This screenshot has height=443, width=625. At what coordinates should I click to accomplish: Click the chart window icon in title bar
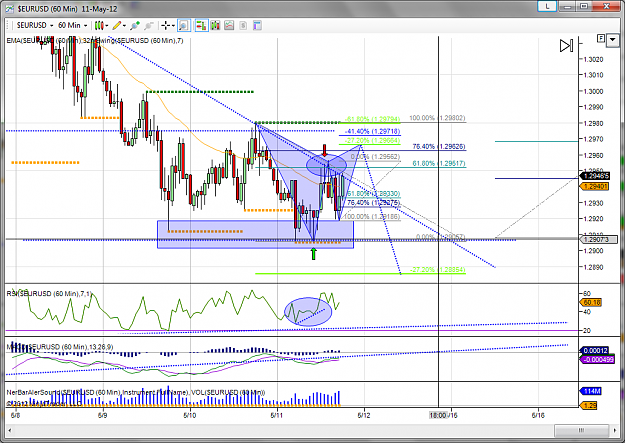pyautogui.click(x=9, y=8)
